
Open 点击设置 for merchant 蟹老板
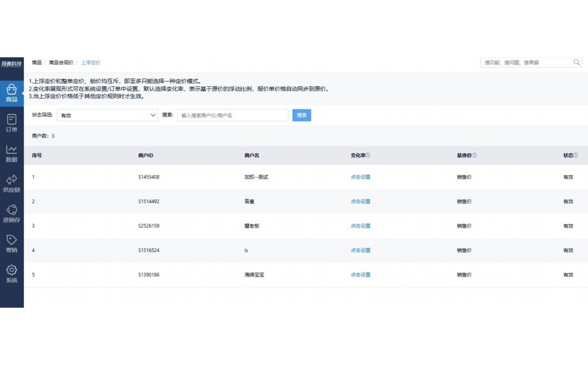click(360, 226)
